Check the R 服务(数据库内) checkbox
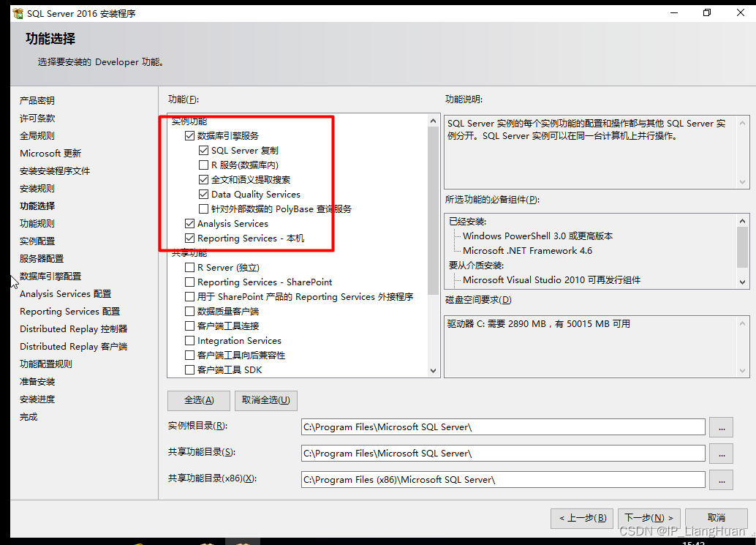 point(203,165)
